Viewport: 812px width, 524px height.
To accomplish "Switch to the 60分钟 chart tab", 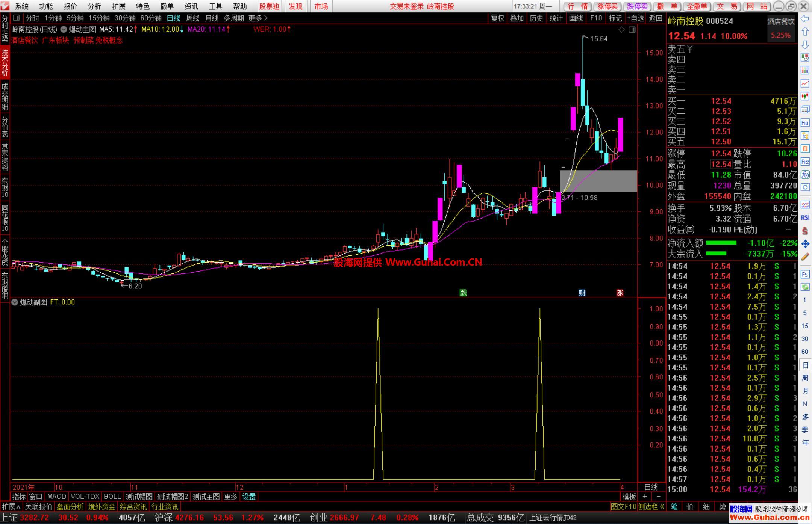I will 151,18.
